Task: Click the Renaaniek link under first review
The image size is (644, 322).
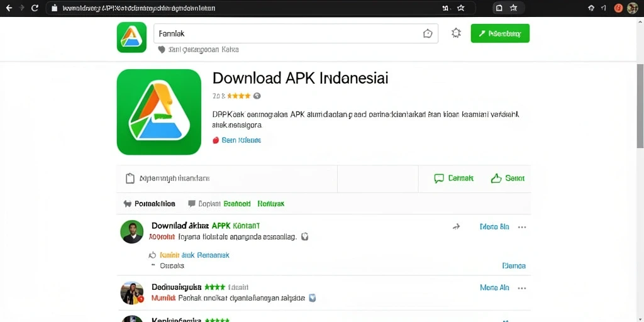Action: (x=213, y=255)
